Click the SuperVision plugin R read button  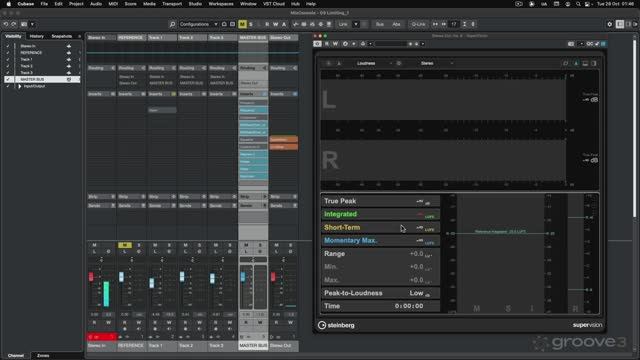pyautogui.click(x=327, y=44)
